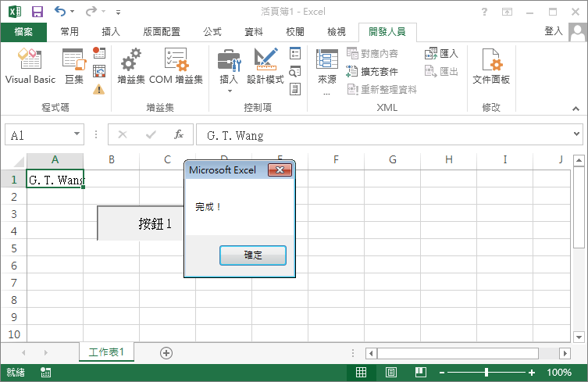The image size is (588, 382).
Task: Click the select all corner
Action: pyautogui.click(x=18, y=161)
